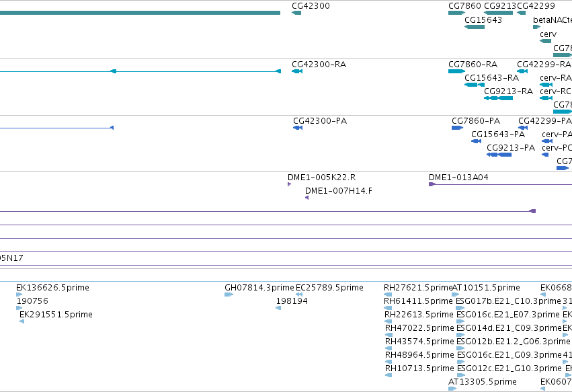This screenshot has width=572, height=392.
Task: Open the 198194 EST label
Action: tap(292, 301)
